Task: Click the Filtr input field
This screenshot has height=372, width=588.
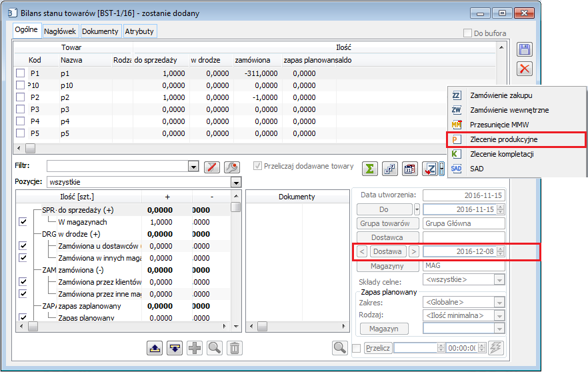Action: [x=117, y=167]
